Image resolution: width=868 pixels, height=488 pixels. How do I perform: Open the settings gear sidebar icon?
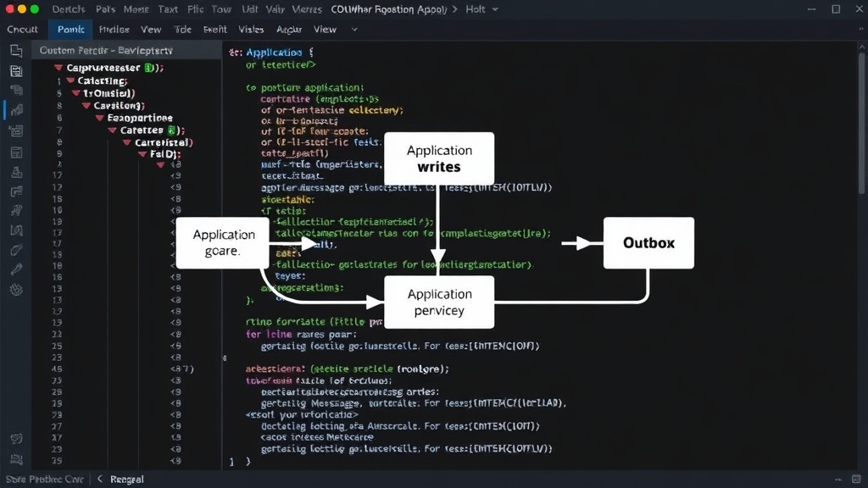tap(16, 290)
